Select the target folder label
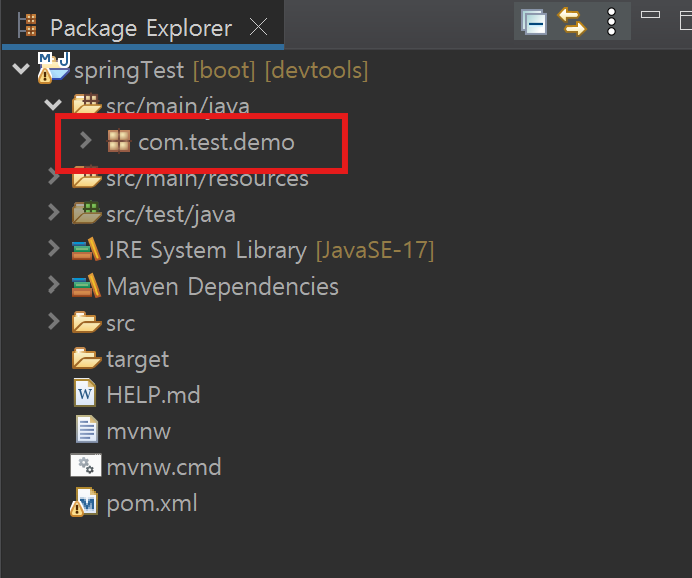 point(137,360)
